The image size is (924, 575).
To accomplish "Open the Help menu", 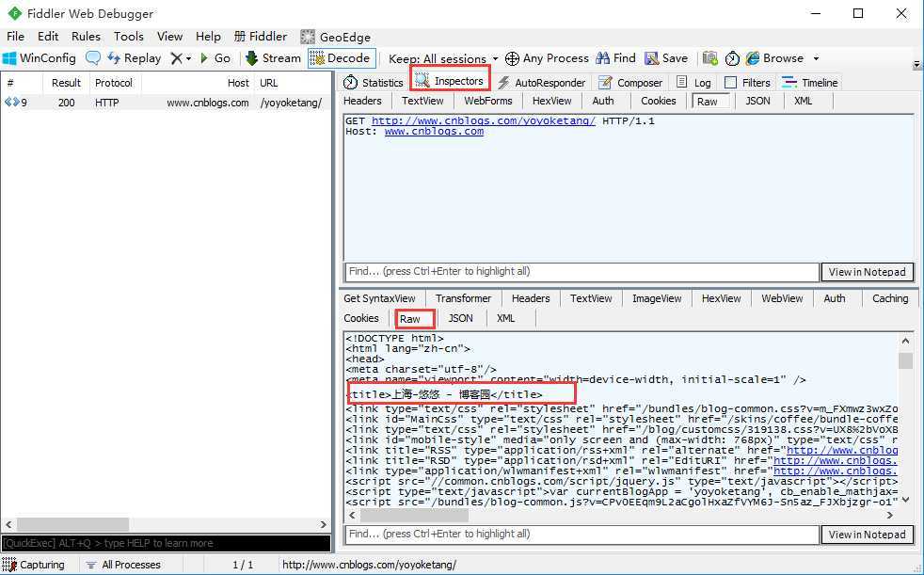I will [208, 37].
